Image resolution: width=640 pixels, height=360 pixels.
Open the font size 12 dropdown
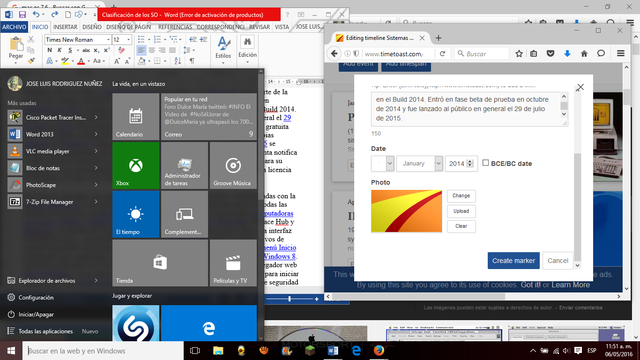click(129, 40)
